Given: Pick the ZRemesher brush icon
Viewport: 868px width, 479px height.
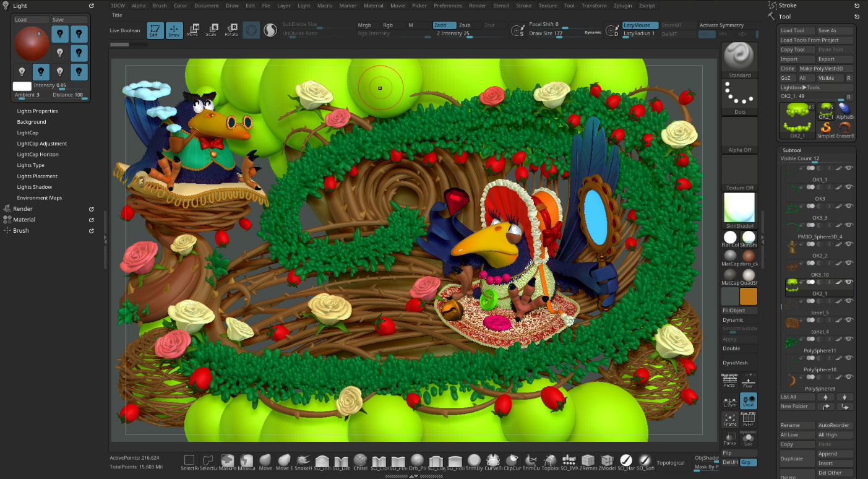Looking at the screenshot, I should [588, 460].
